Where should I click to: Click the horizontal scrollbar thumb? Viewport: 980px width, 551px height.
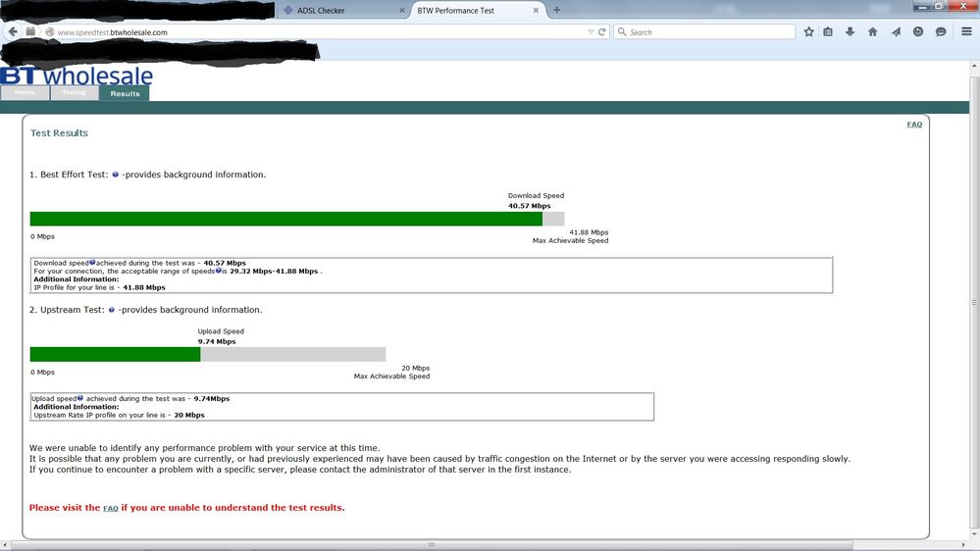(432, 545)
